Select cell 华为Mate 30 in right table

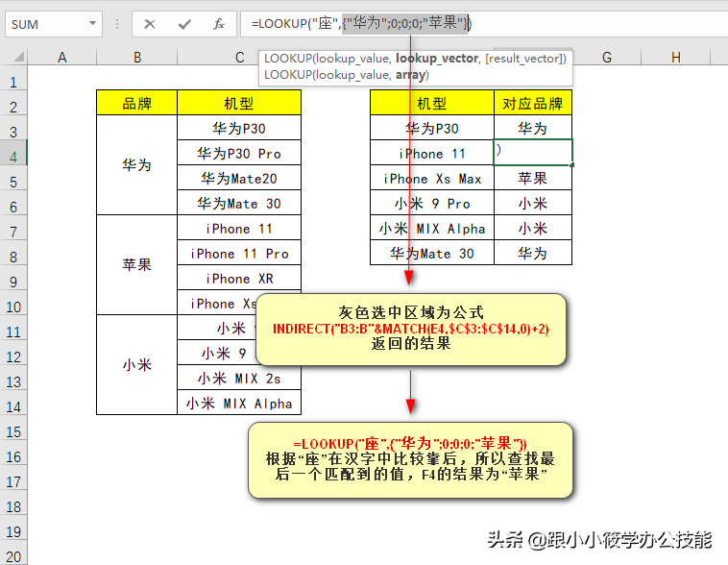click(x=432, y=254)
